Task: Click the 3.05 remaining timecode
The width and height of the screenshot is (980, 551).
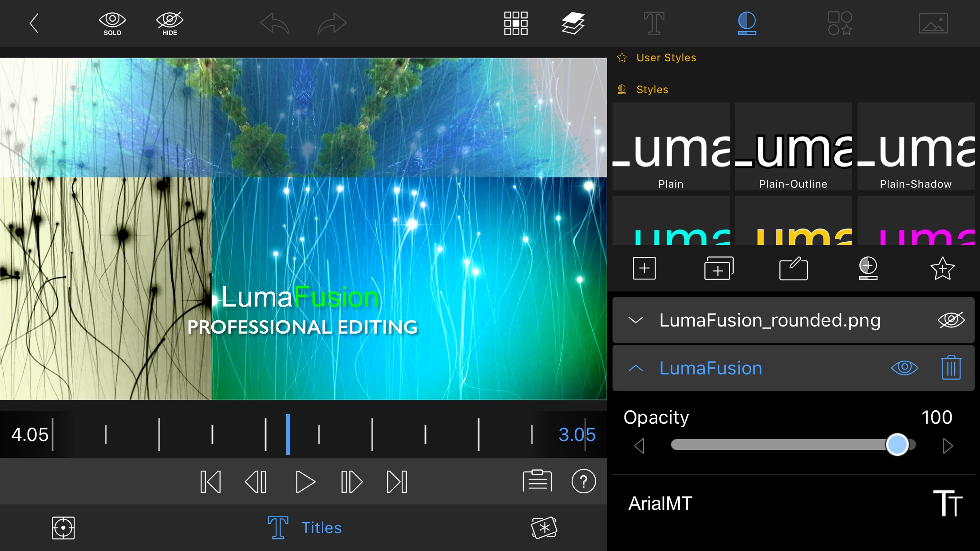Action: click(577, 435)
